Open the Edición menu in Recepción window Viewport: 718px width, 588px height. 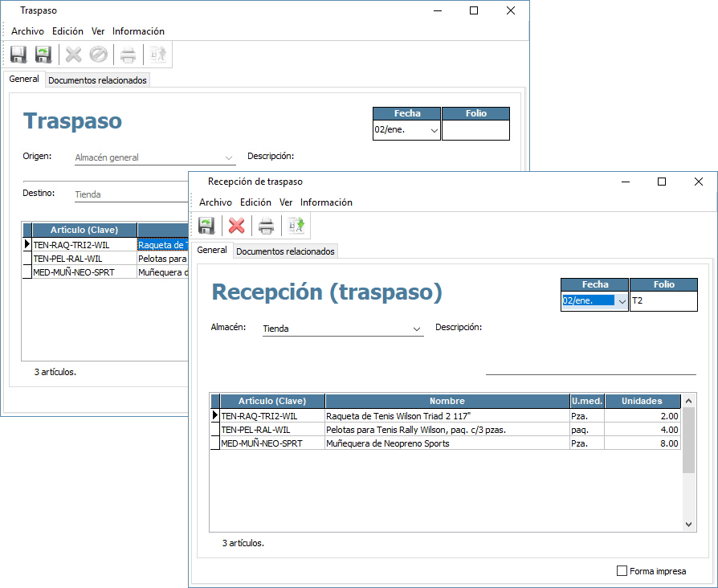(x=255, y=202)
